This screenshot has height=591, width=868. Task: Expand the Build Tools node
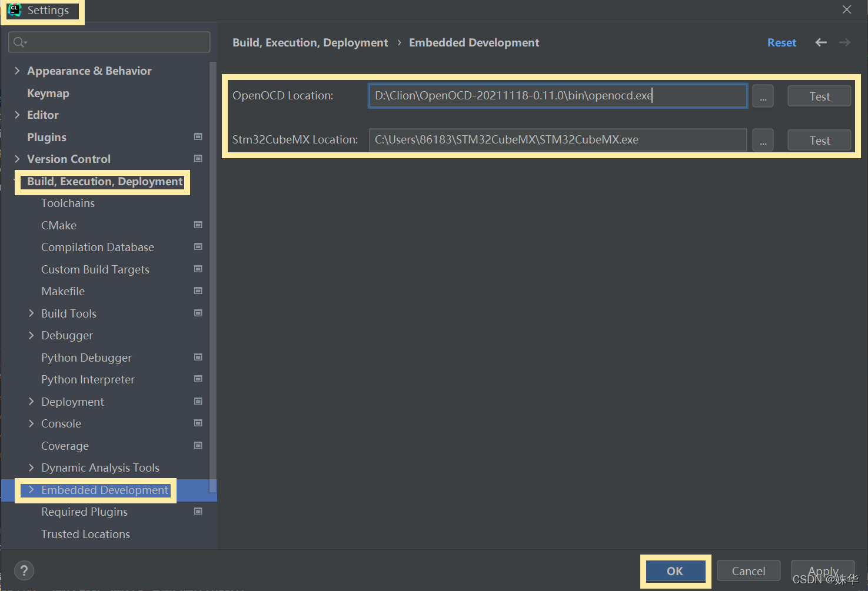[31, 313]
